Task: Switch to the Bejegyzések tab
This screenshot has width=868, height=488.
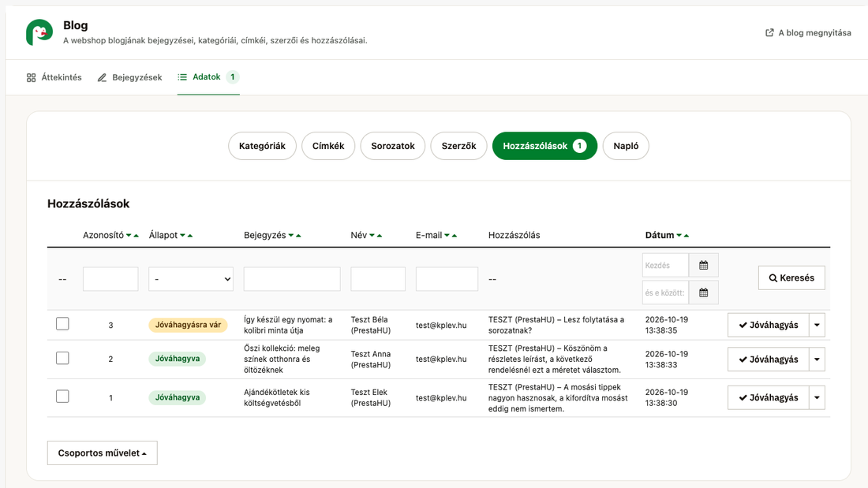Action: (x=130, y=77)
